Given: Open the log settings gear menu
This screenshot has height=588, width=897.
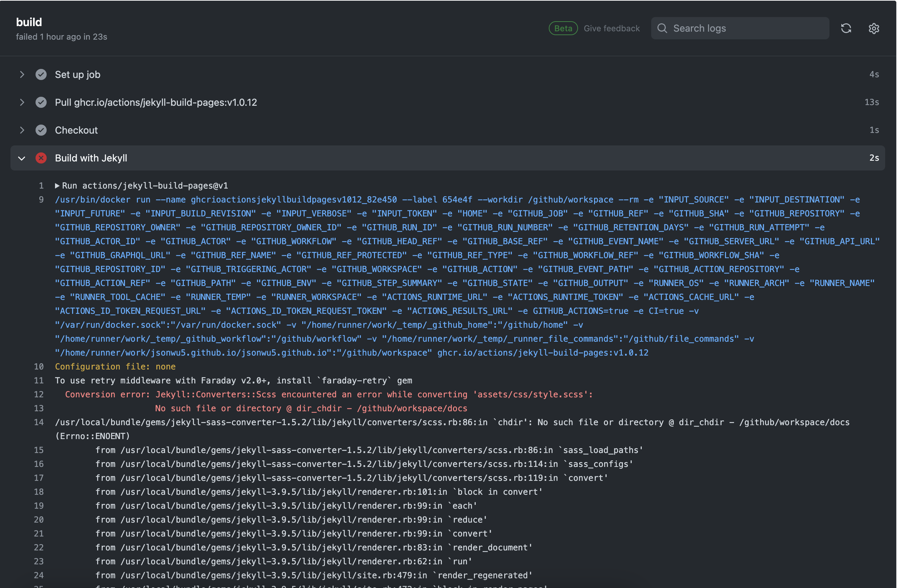Looking at the screenshot, I should click(x=874, y=28).
